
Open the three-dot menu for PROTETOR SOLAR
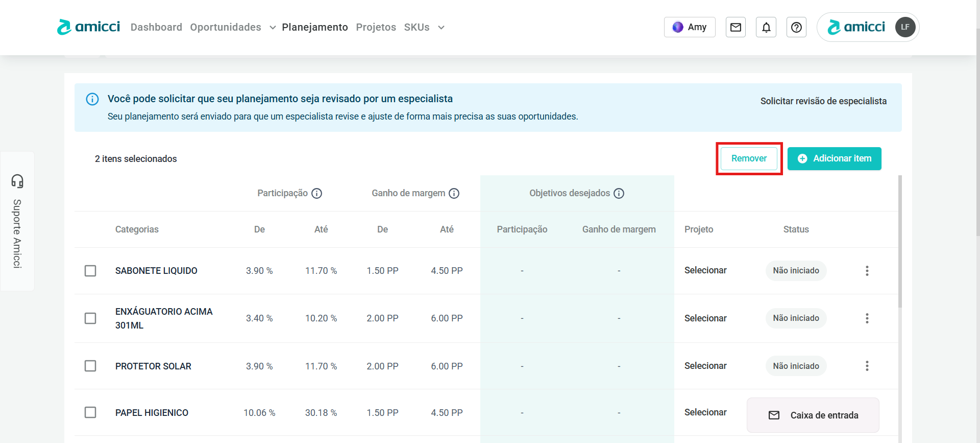pos(867,366)
